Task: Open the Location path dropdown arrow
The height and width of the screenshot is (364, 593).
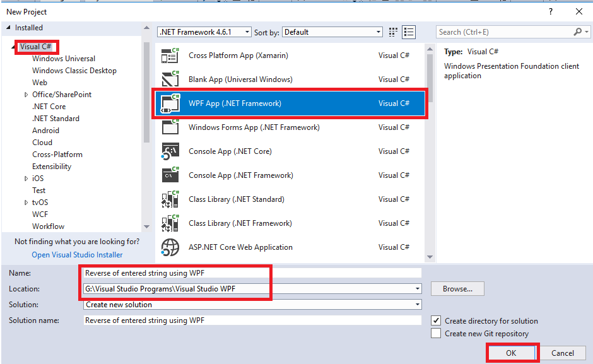Action: (x=417, y=289)
